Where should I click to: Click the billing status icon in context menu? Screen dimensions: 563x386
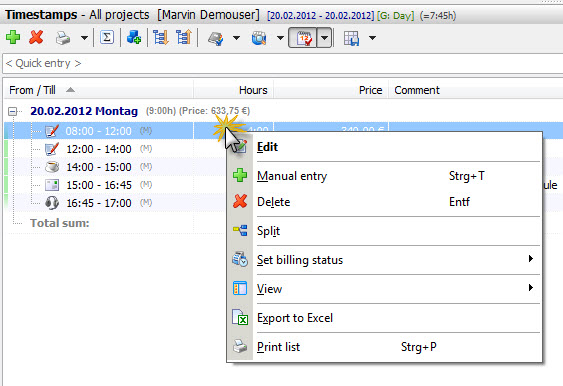tap(240, 259)
